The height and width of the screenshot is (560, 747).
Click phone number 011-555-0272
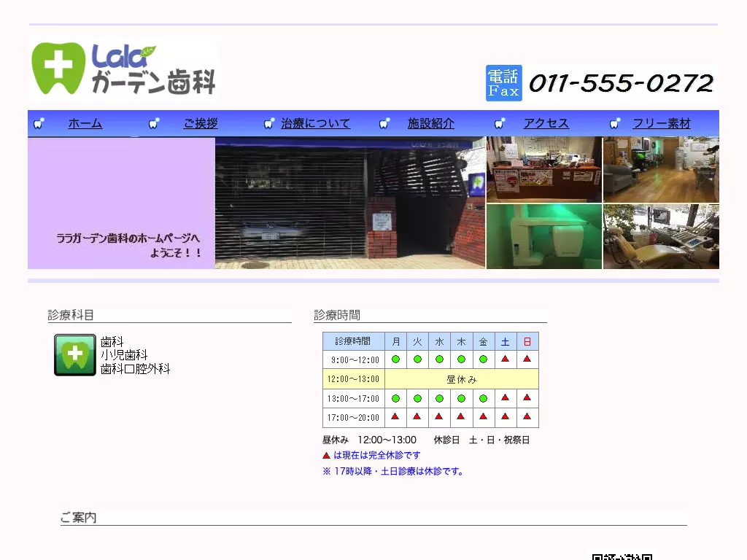[x=621, y=83]
